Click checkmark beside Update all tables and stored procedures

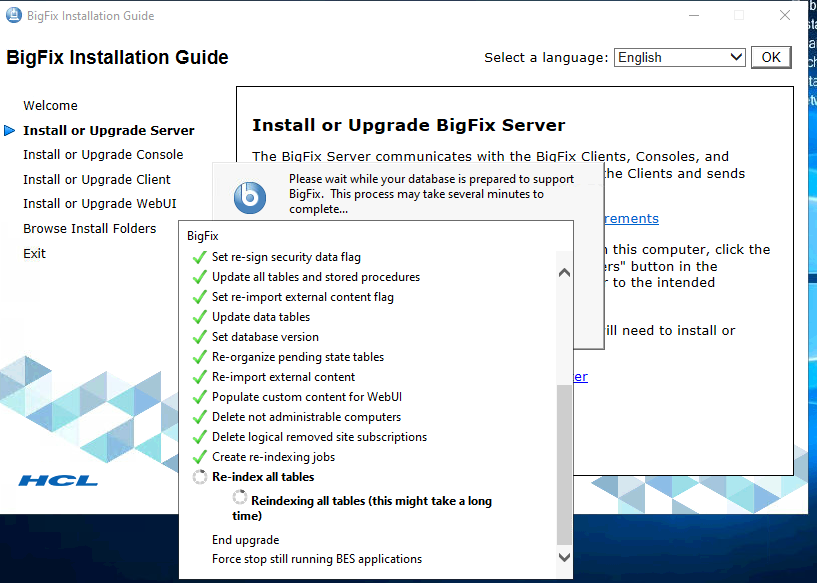(200, 277)
